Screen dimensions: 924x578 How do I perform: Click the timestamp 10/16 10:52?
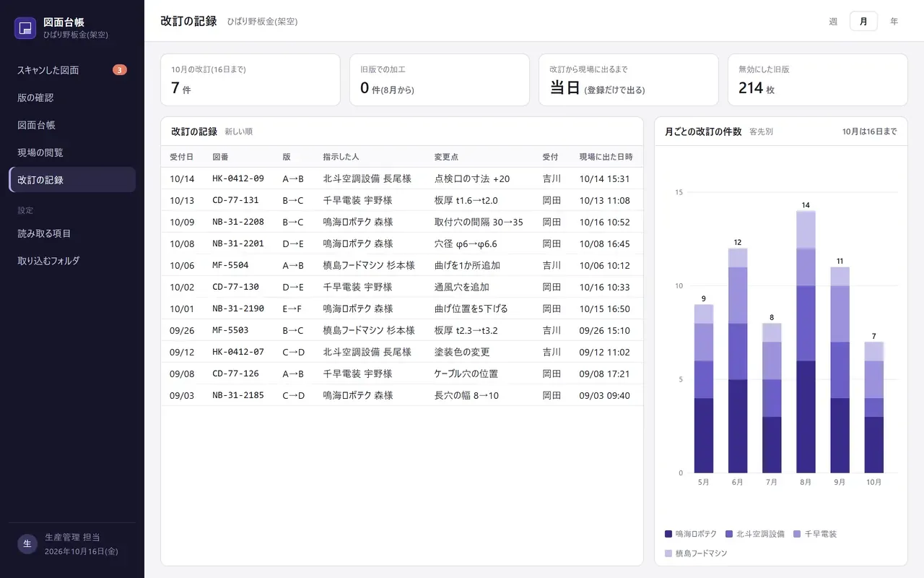tap(605, 222)
